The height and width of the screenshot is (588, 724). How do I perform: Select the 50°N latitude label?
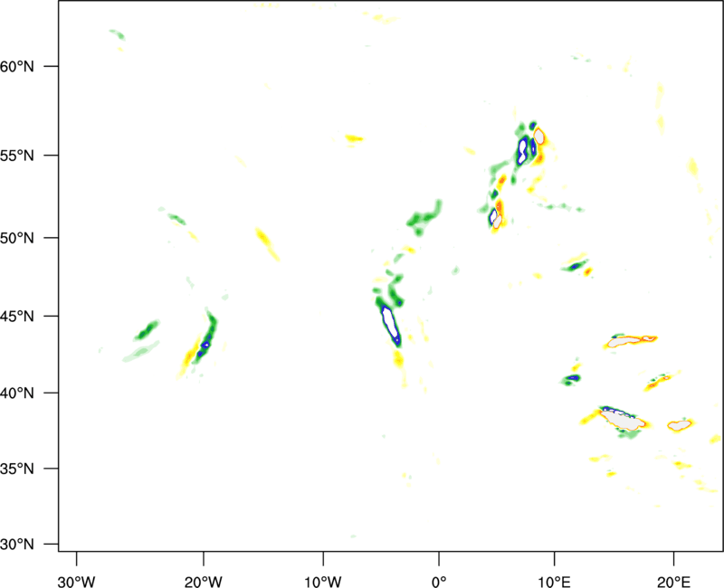point(17,239)
